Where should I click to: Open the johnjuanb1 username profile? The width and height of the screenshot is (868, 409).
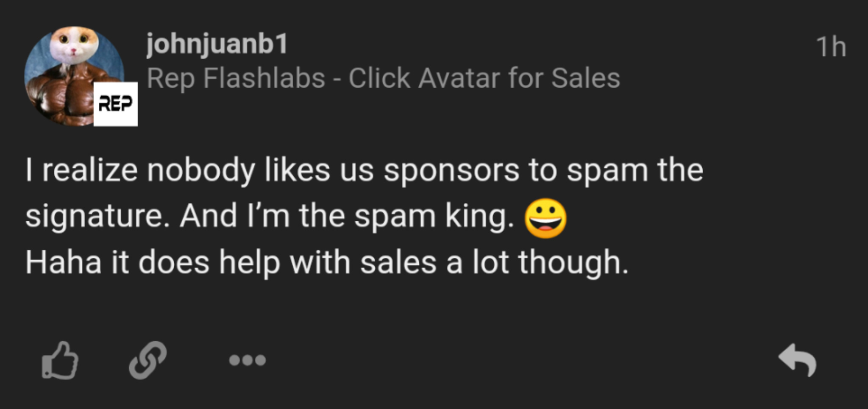(217, 44)
